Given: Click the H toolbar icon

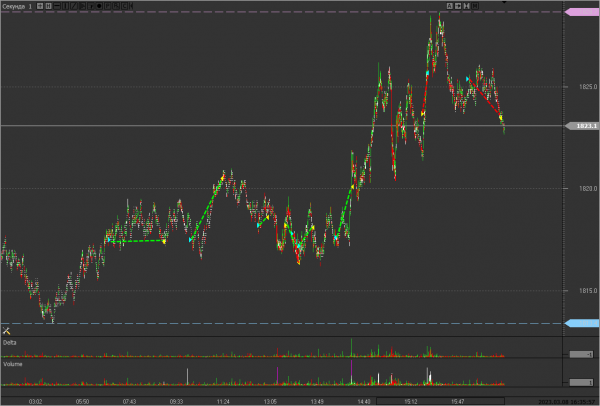Looking at the screenshot, I should coord(49,6).
